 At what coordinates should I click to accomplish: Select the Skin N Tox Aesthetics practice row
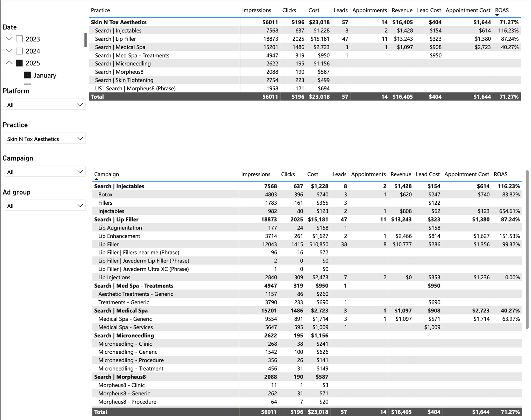click(x=119, y=22)
